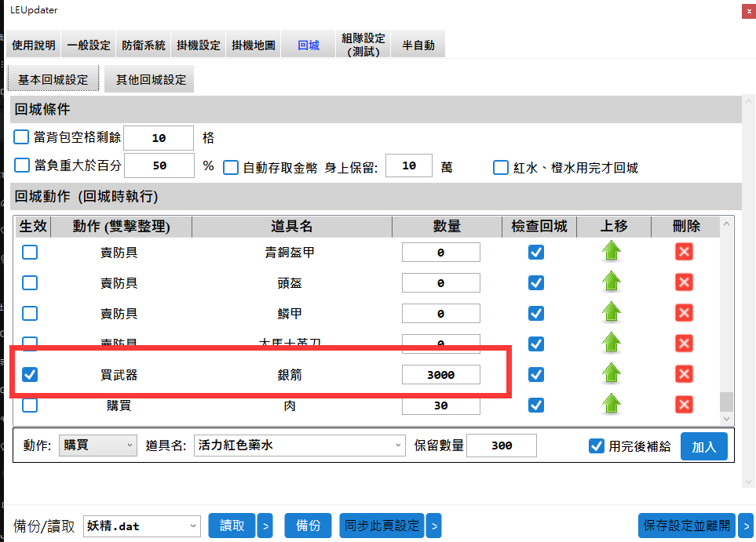Click the 銀箭 quantity field showing 3000
Image resolution: width=756 pixels, height=542 pixels.
(x=440, y=375)
